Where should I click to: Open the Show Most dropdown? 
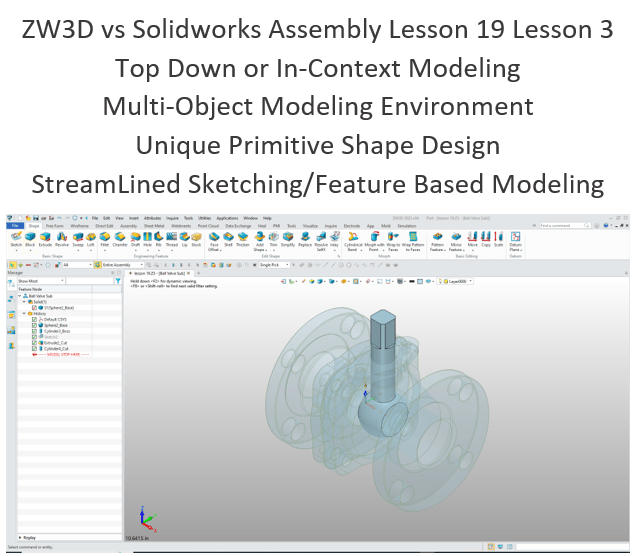(x=40, y=282)
